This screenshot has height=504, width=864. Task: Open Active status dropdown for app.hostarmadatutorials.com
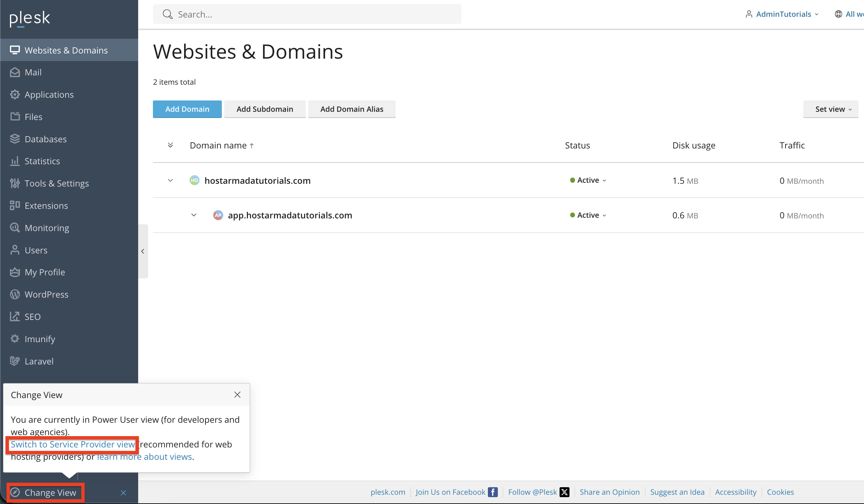tap(588, 215)
